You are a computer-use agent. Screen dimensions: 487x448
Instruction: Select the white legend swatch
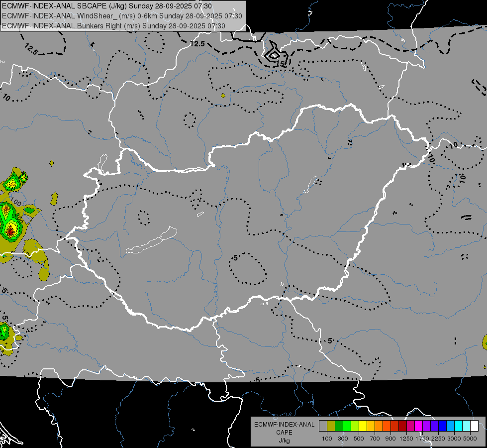pos(474,426)
